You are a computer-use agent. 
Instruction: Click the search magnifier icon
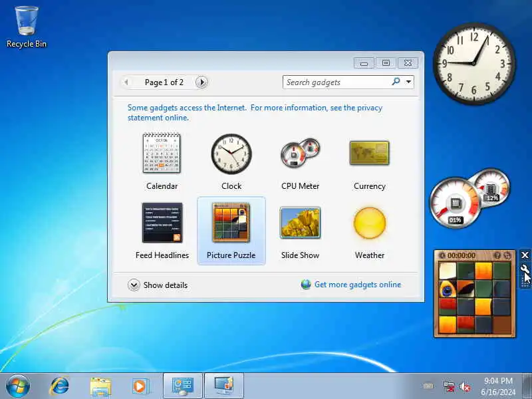point(396,82)
